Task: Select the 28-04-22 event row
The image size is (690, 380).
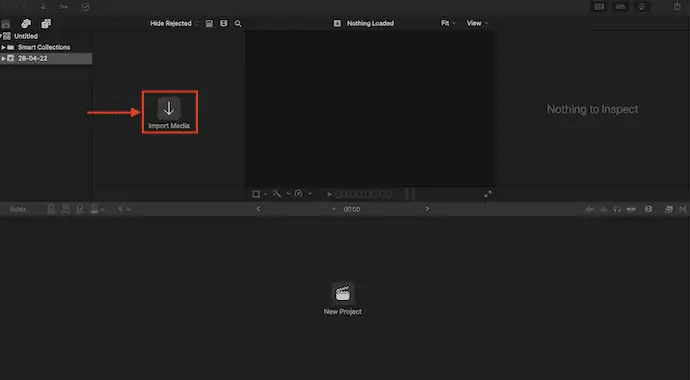Action: click(x=46, y=58)
